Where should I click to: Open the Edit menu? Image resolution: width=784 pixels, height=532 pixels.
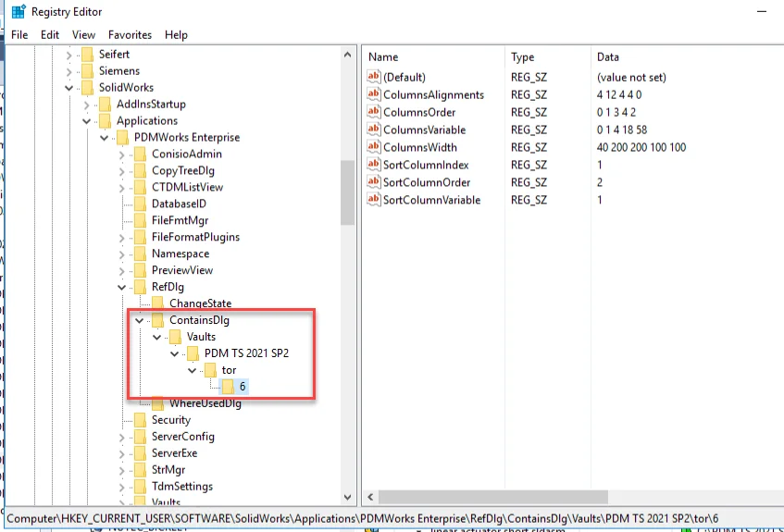click(50, 35)
